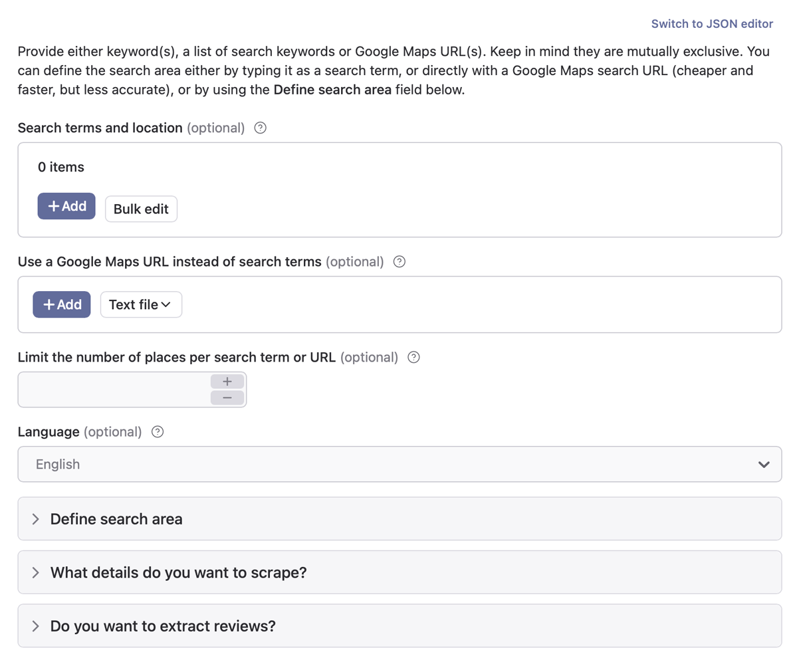The height and width of the screenshot is (672, 799).
Task: Focus the places limit number field
Action: tap(113, 390)
